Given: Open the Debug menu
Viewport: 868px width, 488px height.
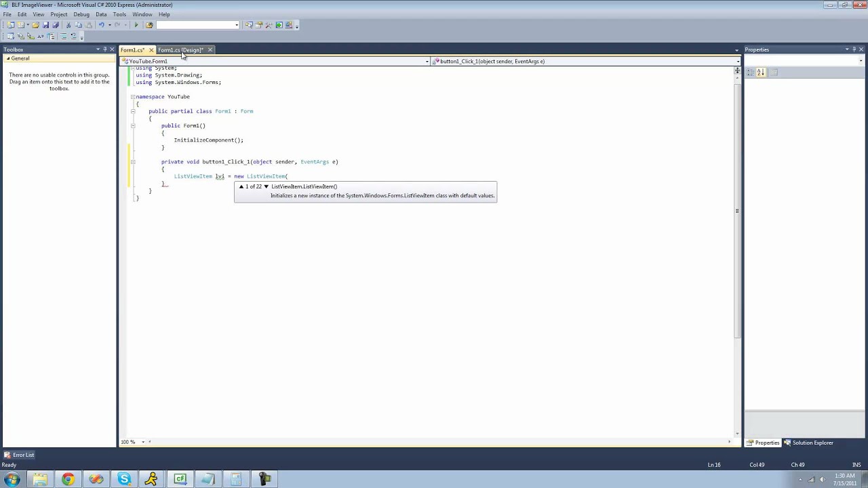Looking at the screenshot, I should tap(81, 14).
